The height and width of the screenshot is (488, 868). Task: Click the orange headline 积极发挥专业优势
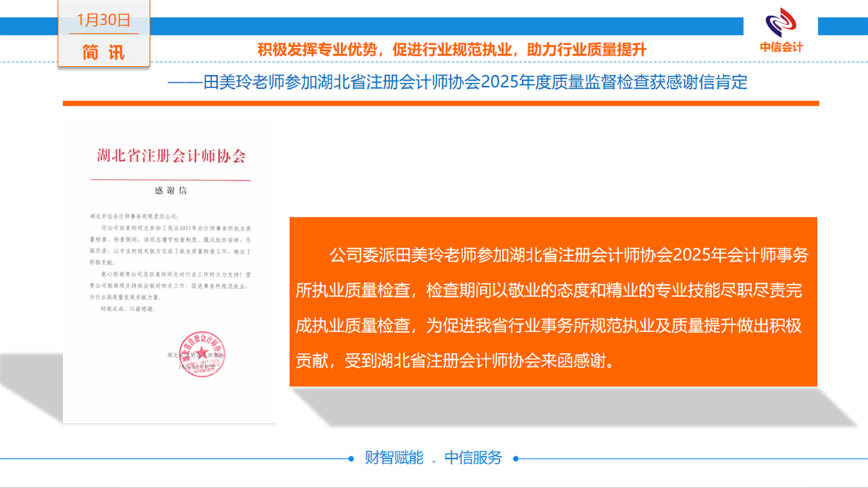(452, 49)
